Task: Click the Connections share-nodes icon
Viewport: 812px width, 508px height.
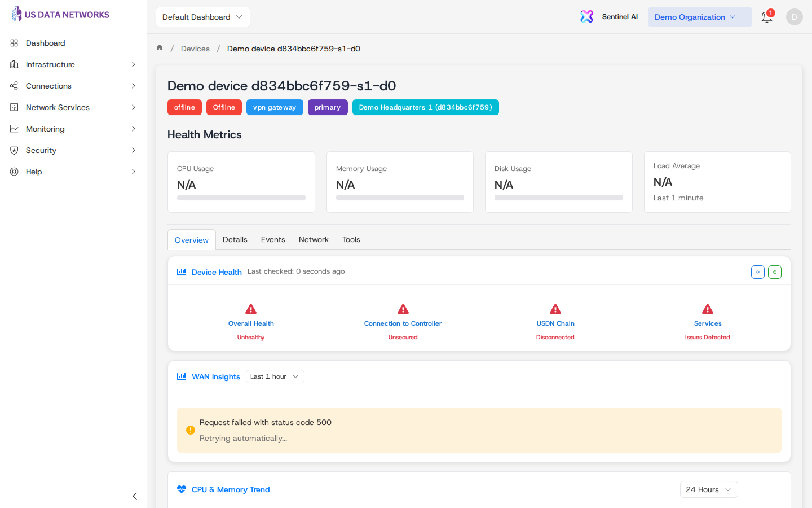Action: coord(14,86)
